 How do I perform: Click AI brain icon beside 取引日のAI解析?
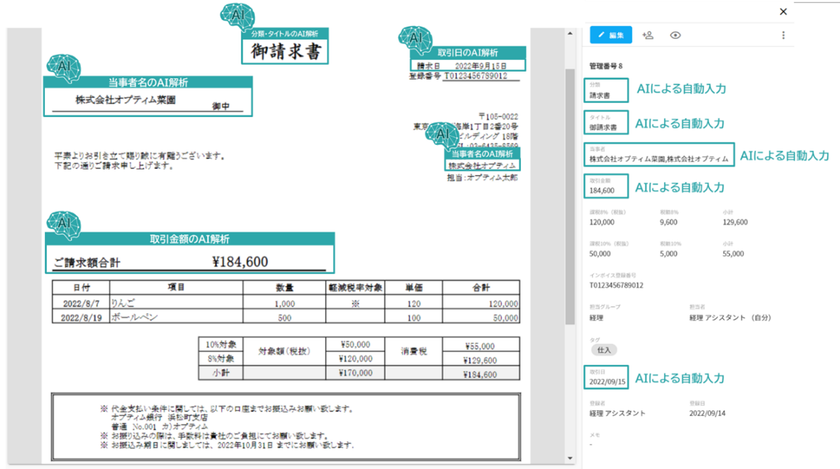point(415,40)
